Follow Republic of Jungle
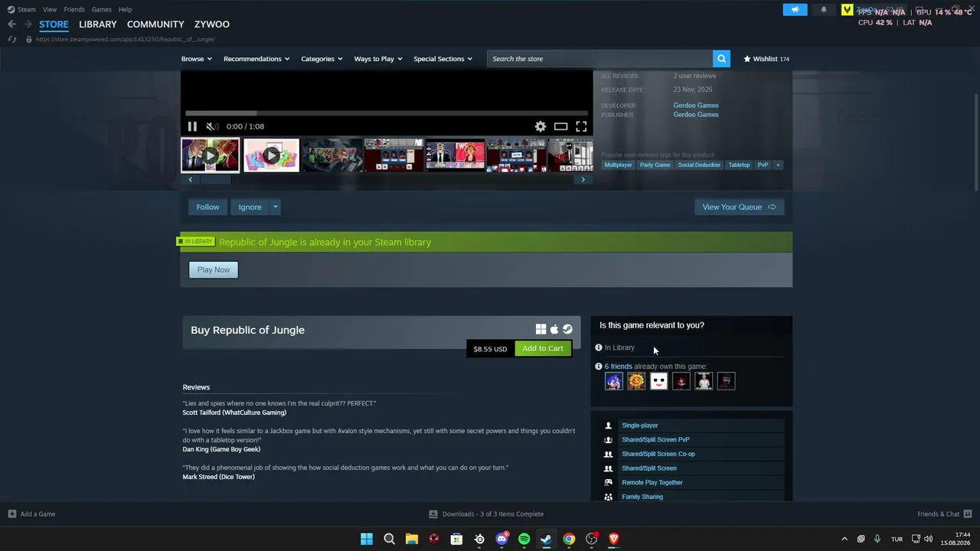This screenshot has height=551, width=980. coord(207,207)
